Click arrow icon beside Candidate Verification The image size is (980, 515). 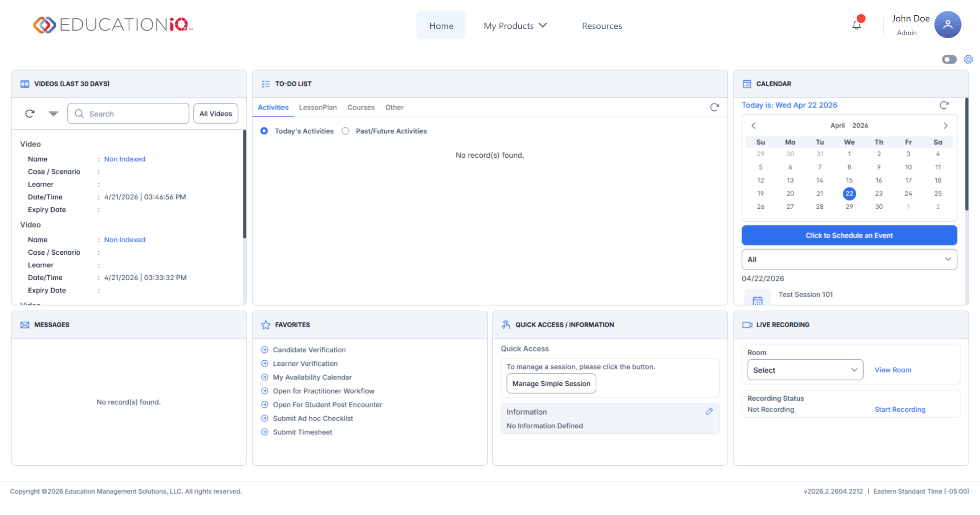265,350
